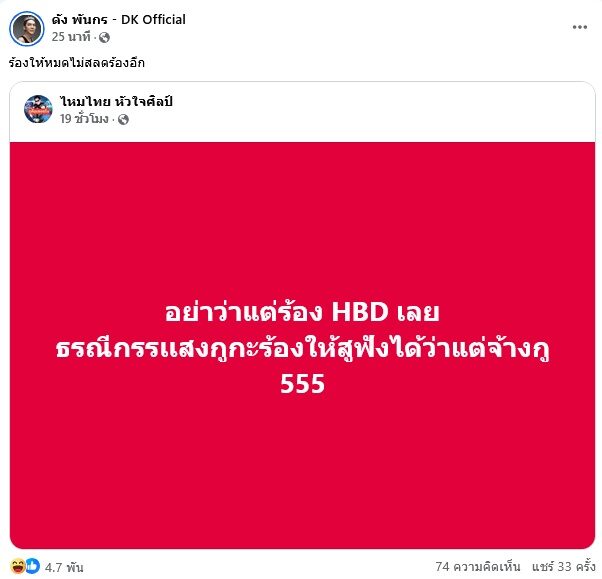The image size is (602, 579).
Task: Open ดัง พันกร - DK Official page name
Action: (x=119, y=20)
